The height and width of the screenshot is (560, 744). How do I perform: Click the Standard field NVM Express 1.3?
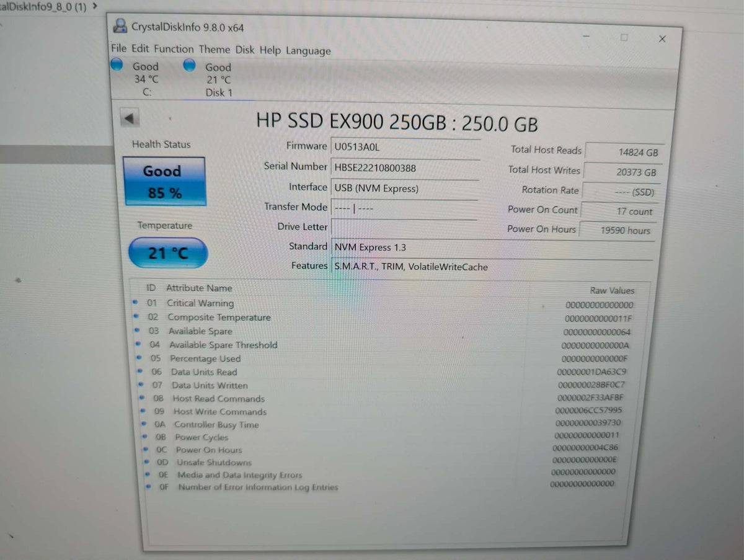492,247
